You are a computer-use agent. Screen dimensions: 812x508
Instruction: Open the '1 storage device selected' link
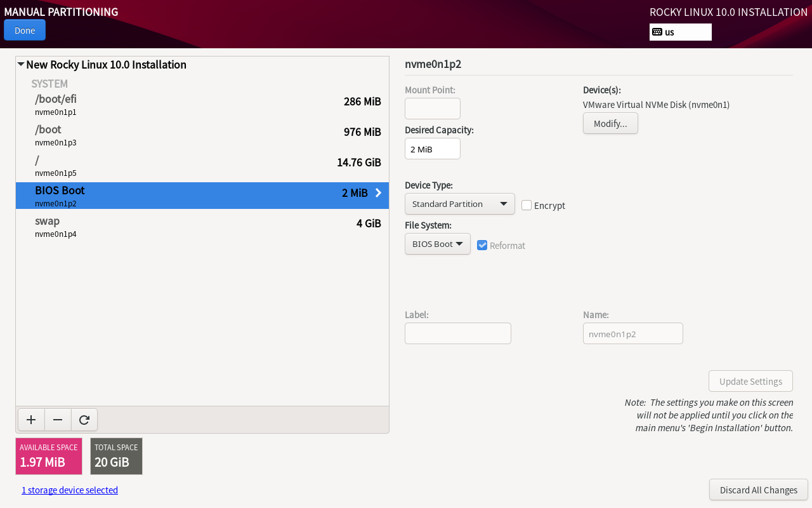click(x=70, y=490)
